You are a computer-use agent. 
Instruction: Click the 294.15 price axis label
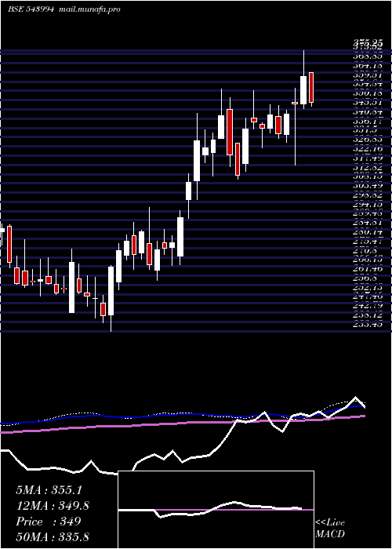click(x=367, y=205)
